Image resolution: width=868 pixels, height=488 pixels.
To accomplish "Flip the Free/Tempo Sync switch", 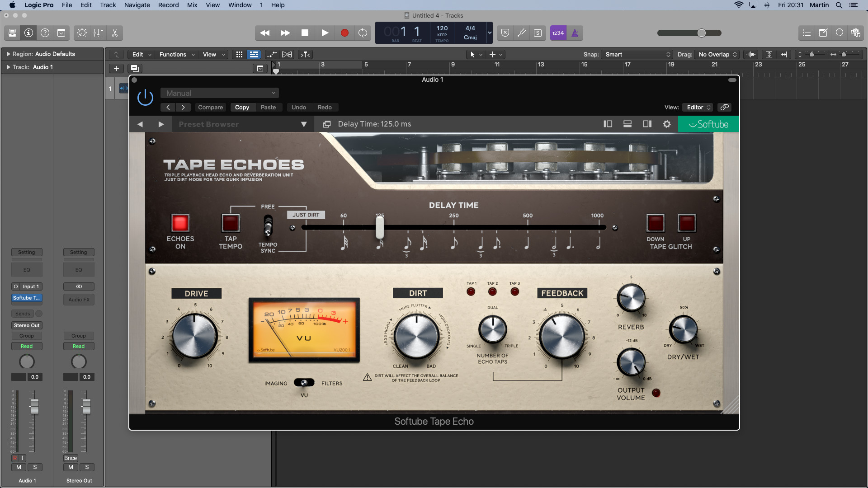I will (x=268, y=225).
